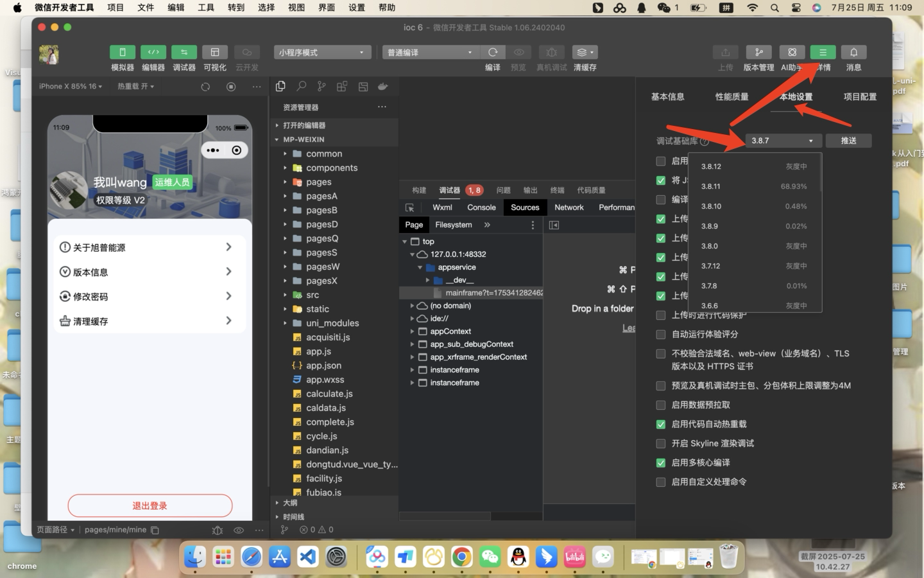Open the extensions grid icon in sidebar
The image size is (924, 578).
(342, 87)
